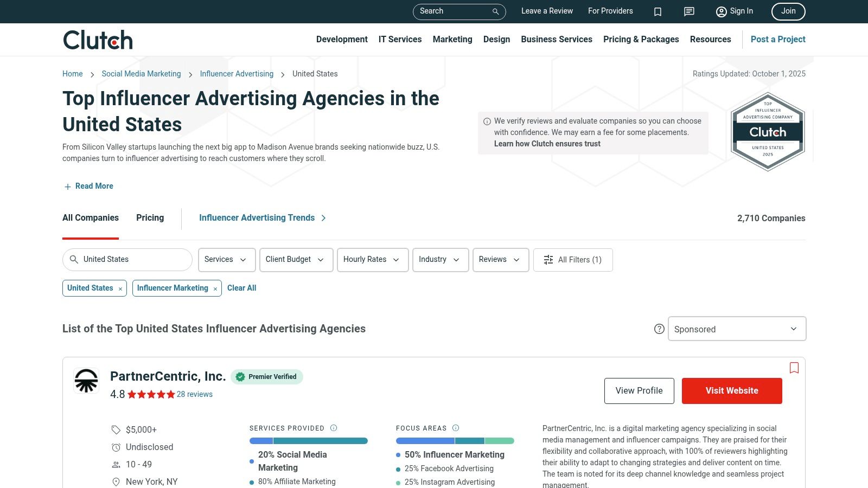Click Clear All filters link
The image size is (868, 488).
pyautogui.click(x=242, y=288)
